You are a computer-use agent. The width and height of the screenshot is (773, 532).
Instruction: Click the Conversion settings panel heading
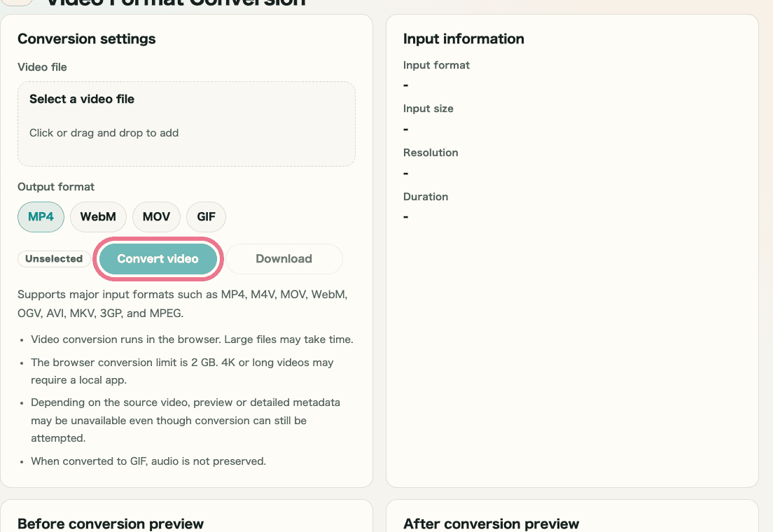point(86,39)
